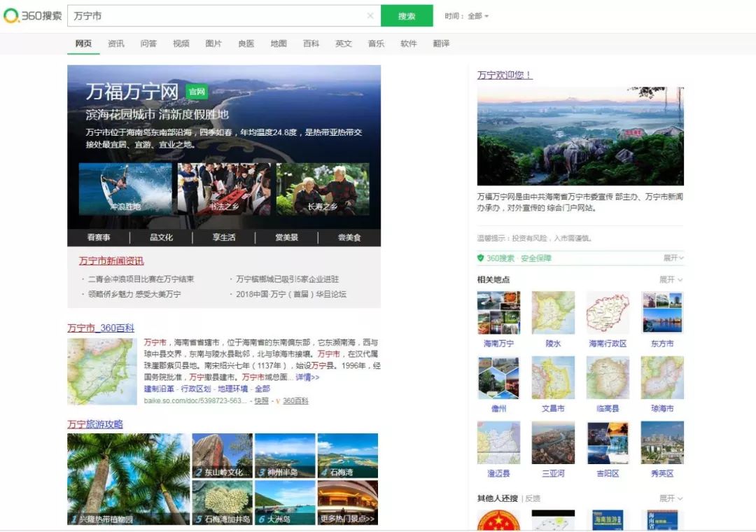Click the green 搜索 button

coord(407,16)
